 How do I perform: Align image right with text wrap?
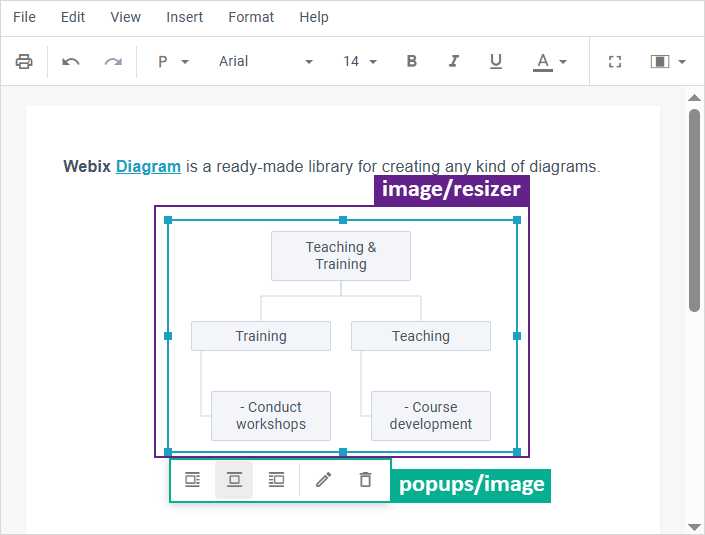277,480
